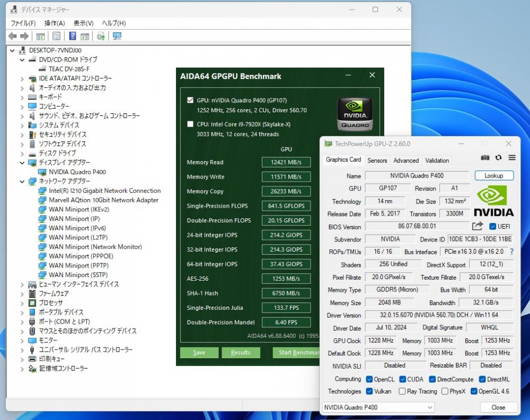The width and height of the screenshot is (530, 420).
Task: Click the Driver Version field in GPU-Z
Action: coord(439,315)
